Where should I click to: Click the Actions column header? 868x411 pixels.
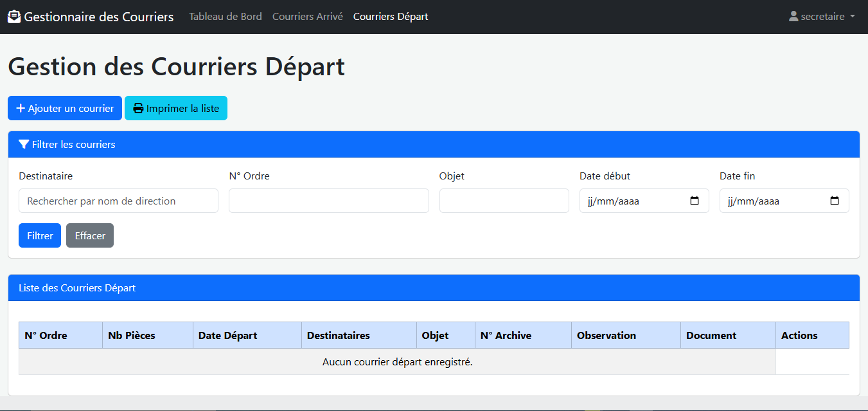click(x=813, y=335)
